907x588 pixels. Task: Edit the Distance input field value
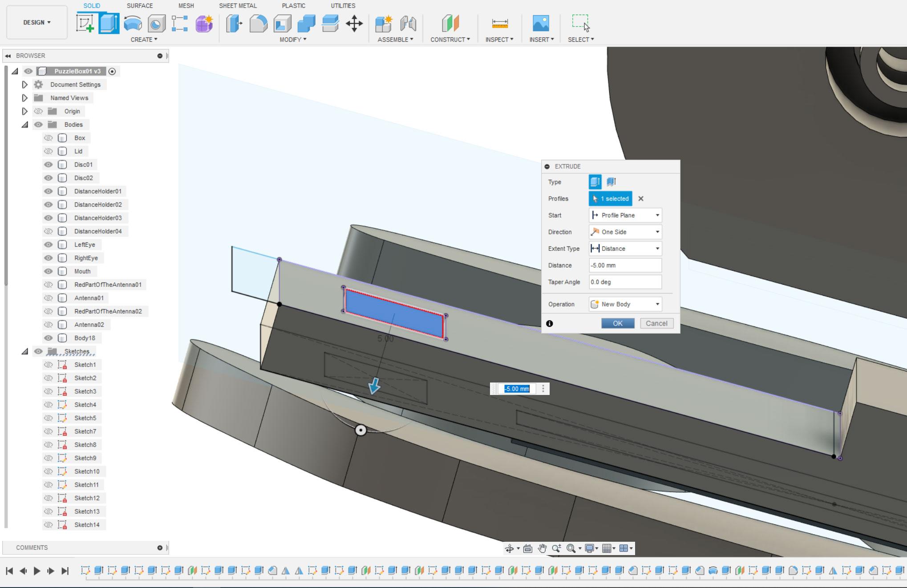point(624,265)
